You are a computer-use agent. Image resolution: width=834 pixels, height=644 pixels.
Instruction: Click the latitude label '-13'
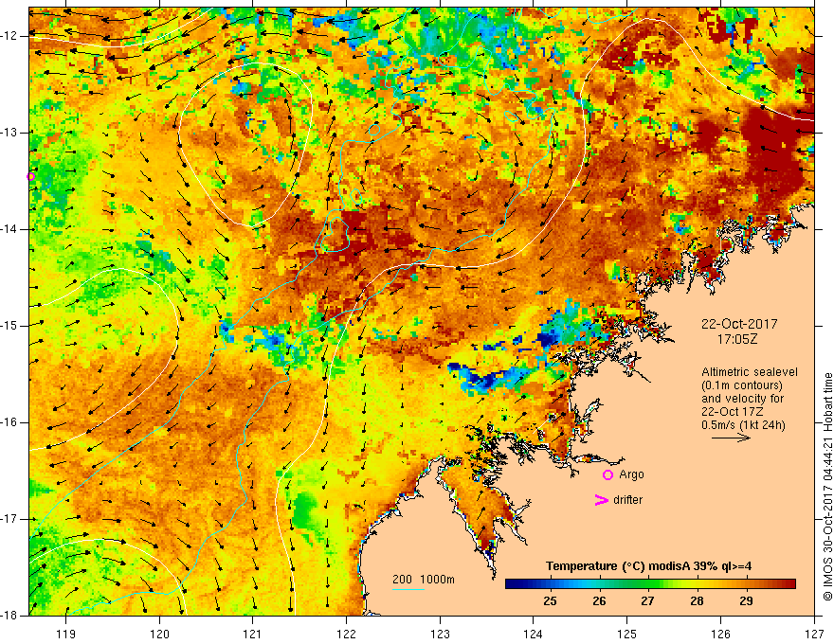pyautogui.click(x=10, y=133)
